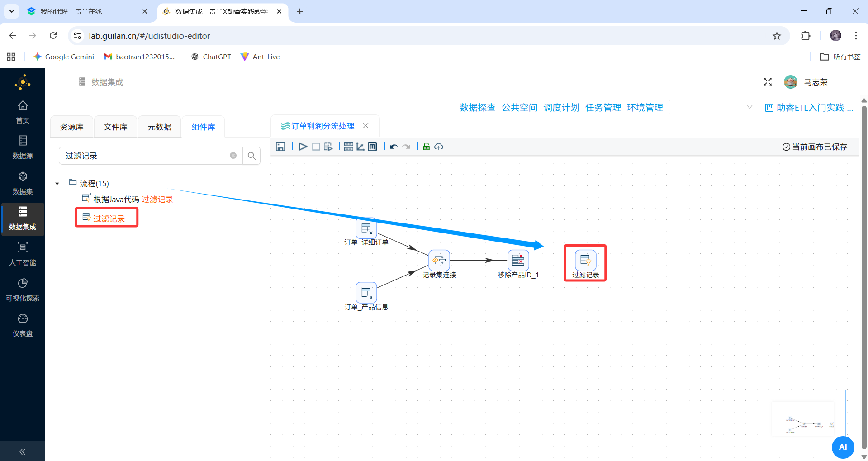Open the 所有书签 folder
This screenshot has width=868, height=461.
coord(840,57)
